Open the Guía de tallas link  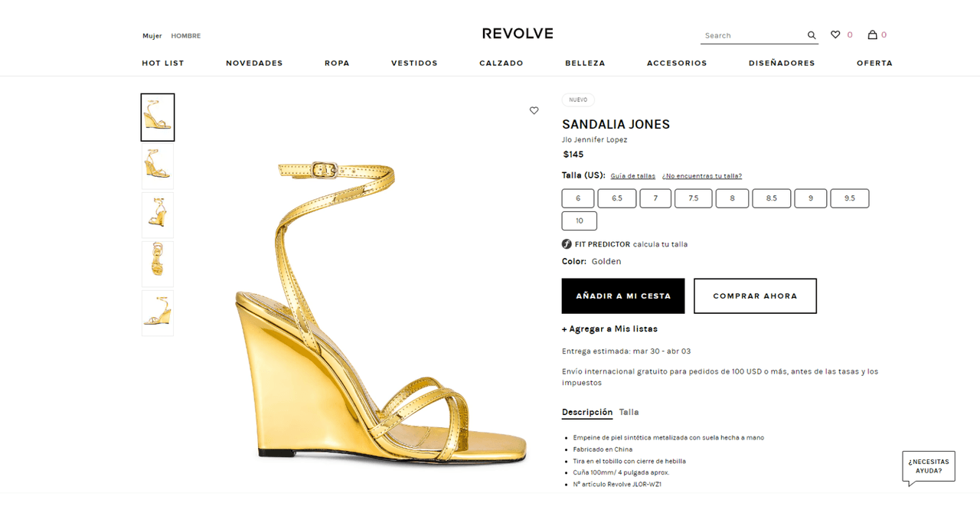coord(632,175)
